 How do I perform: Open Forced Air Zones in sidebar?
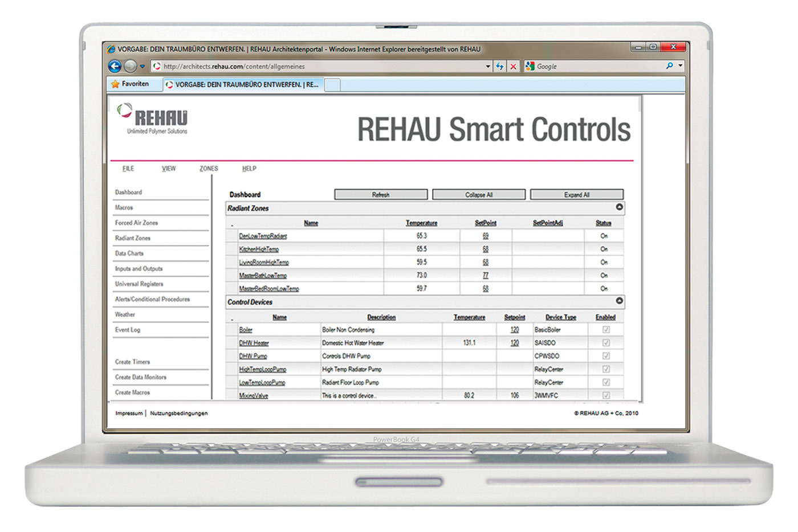(136, 223)
